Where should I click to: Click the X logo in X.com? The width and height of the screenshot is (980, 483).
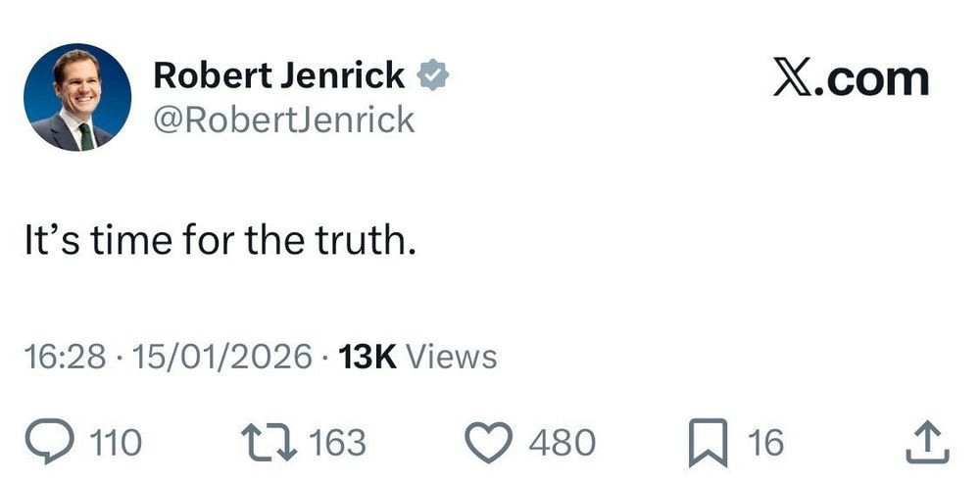click(x=790, y=79)
